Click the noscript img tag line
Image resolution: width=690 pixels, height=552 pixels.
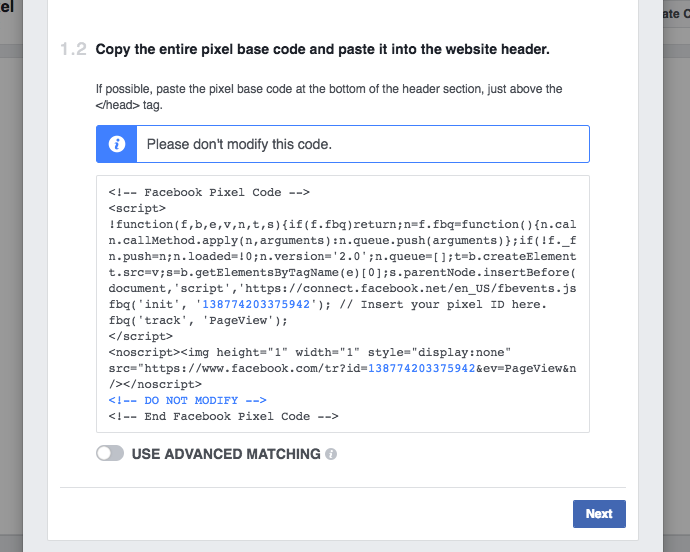click(310, 353)
